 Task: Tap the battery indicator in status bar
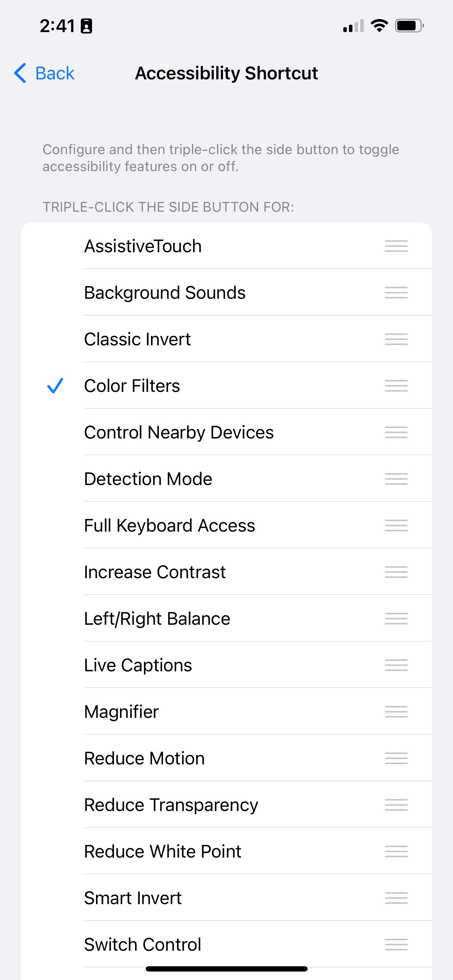[x=409, y=26]
